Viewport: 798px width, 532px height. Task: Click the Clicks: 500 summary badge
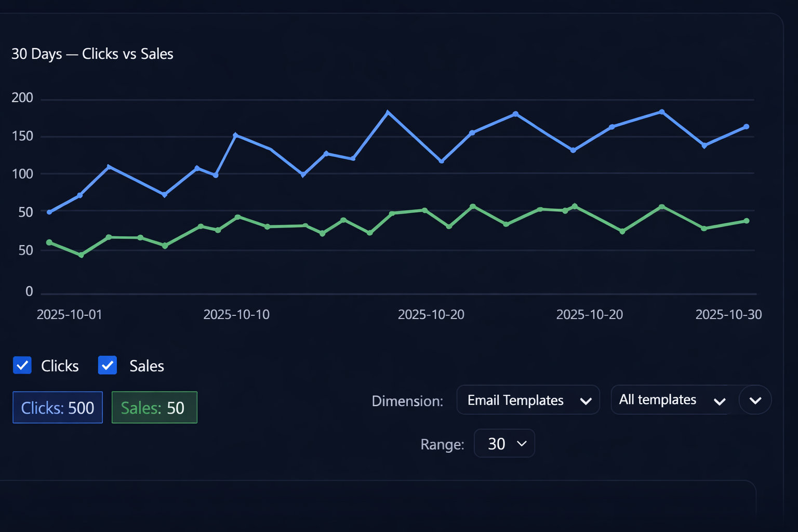click(57, 407)
